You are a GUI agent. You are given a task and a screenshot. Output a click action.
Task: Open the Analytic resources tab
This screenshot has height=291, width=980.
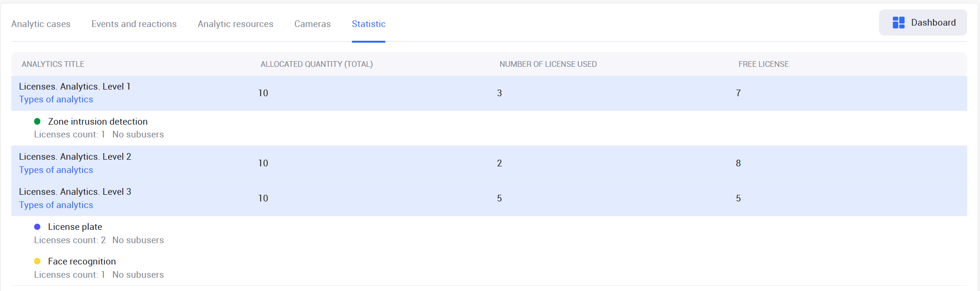[x=235, y=24]
